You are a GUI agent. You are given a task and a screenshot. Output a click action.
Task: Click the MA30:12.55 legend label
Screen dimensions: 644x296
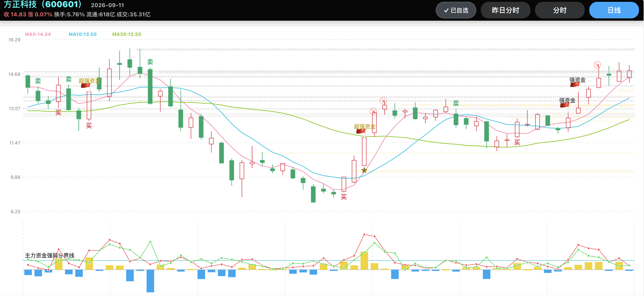(126, 34)
